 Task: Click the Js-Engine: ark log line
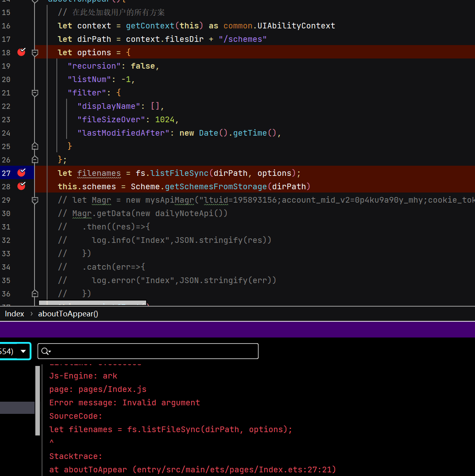click(83, 376)
